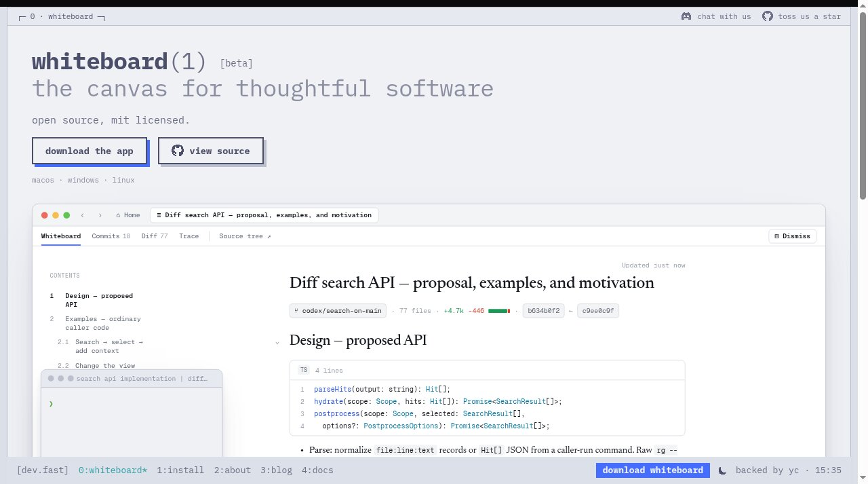Click the TS language badge on code block

[x=303, y=370]
